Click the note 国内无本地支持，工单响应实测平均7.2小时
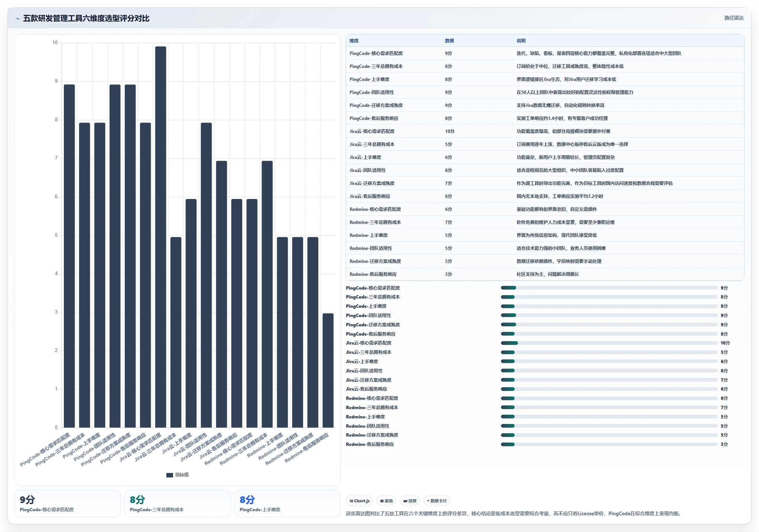 coord(560,196)
